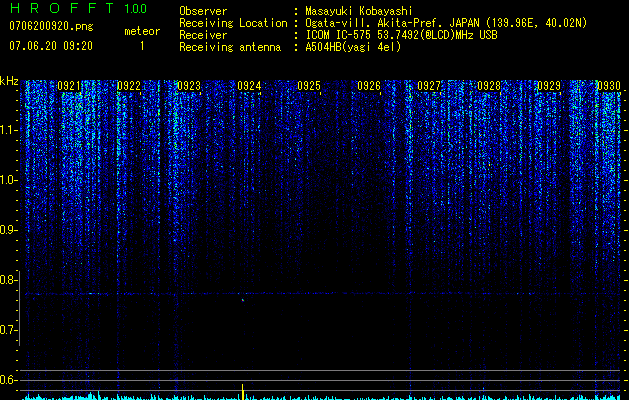Select the A504HB(yagi 4el) antenna text
This screenshot has height=400, width=629.
click(353, 47)
